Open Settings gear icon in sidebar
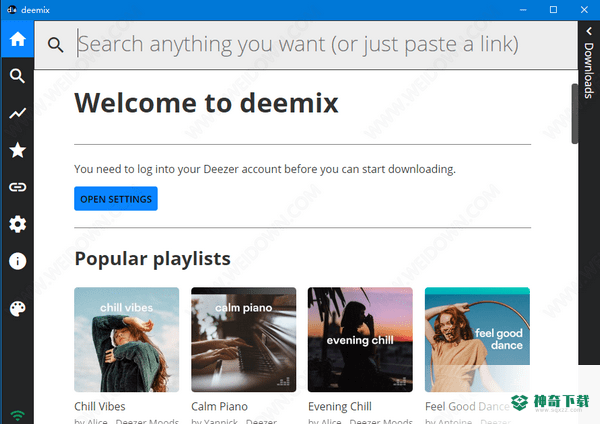This screenshot has width=600, height=424. [18, 224]
